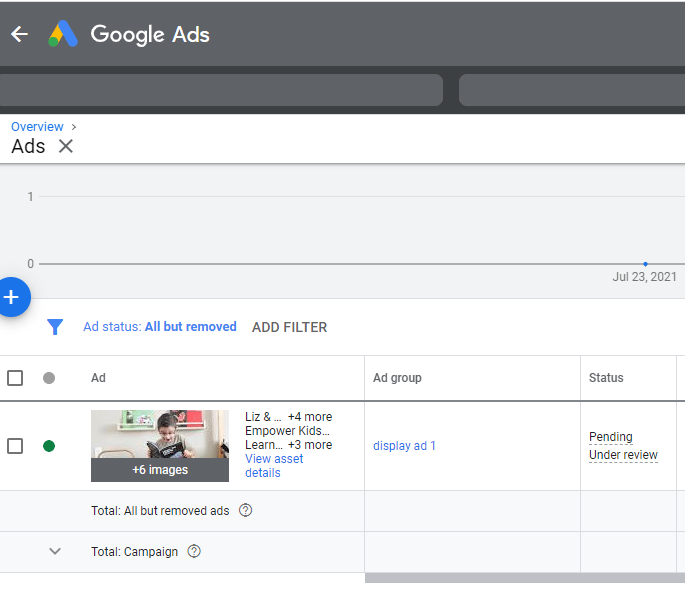
Task: Click the '+3 more' description text
Action: pyautogui.click(x=310, y=445)
